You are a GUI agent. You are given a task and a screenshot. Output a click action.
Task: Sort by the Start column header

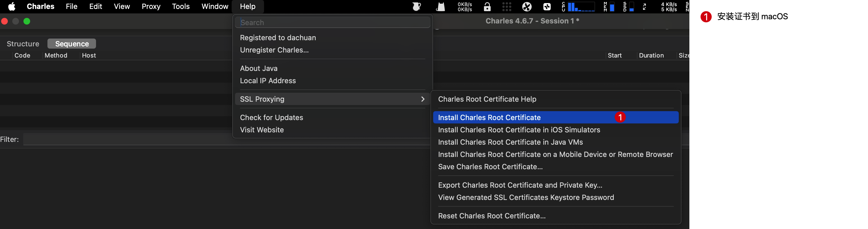coord(615,55)
